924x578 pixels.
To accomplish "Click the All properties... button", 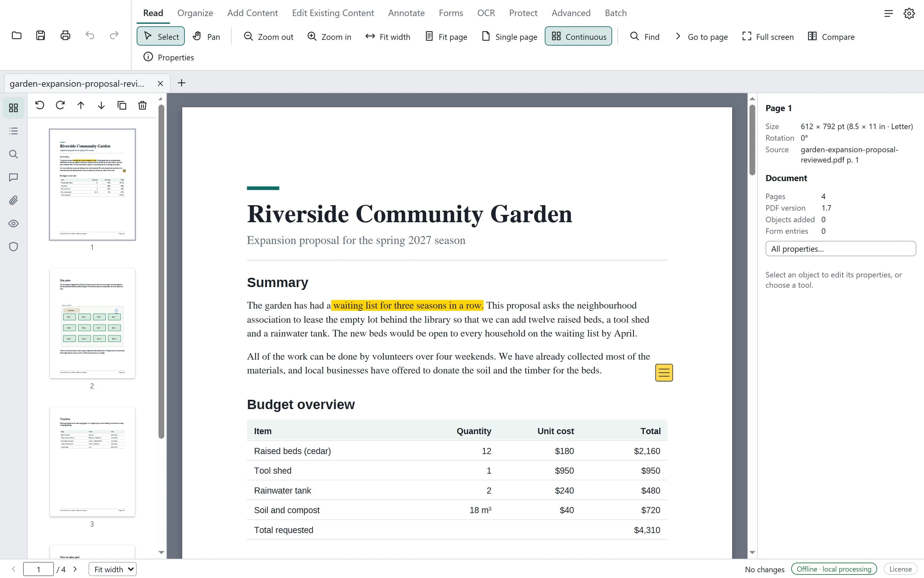I will 840,249.
